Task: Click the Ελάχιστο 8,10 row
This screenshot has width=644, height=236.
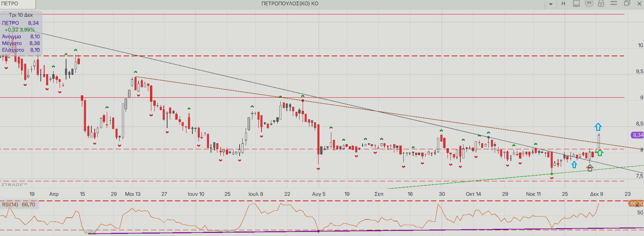Action: pos(21,50)
